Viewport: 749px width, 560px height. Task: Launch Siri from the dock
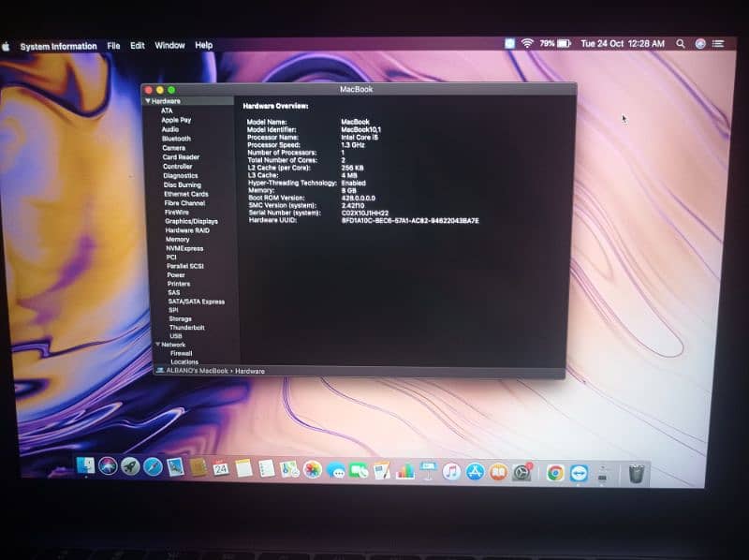pos(108,466)
